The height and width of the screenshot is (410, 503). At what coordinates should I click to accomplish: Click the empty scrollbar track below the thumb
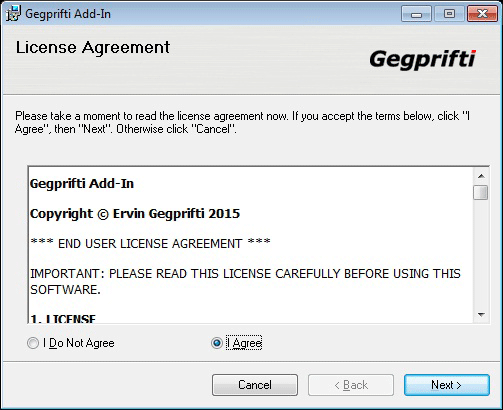[481, 253]
